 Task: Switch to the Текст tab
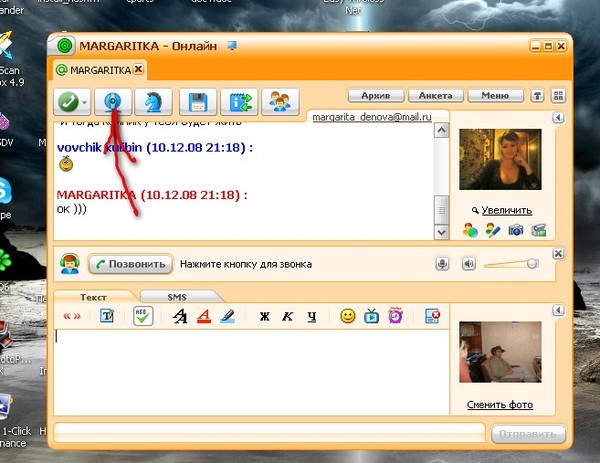coord(93,297)
